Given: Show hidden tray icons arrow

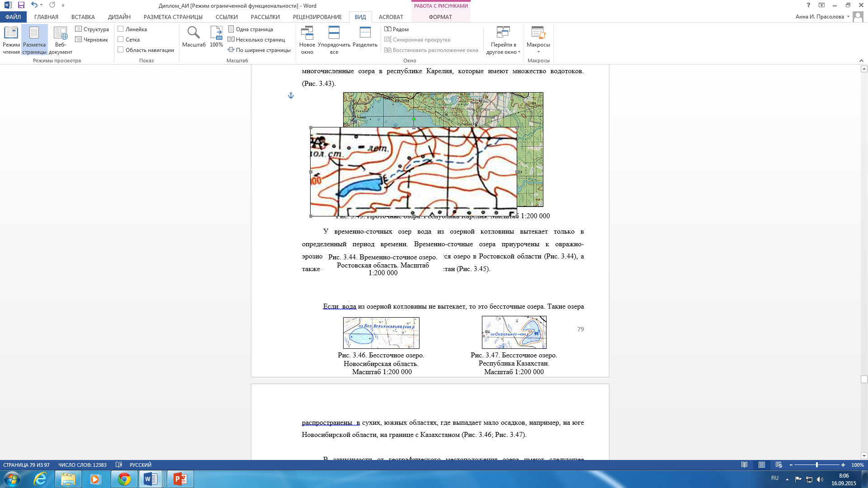Looking at the screenshot, I should [x=787, y=479].
